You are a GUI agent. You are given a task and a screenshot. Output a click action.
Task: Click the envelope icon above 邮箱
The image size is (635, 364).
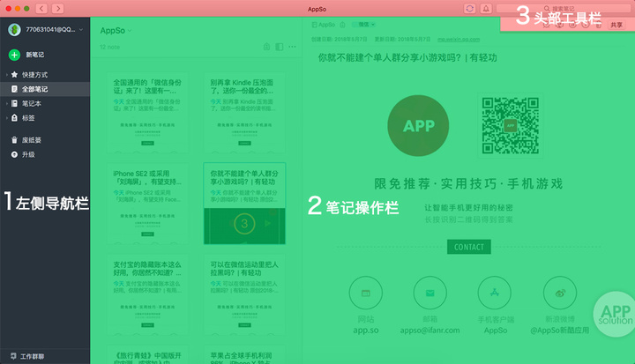pos(430,293)
